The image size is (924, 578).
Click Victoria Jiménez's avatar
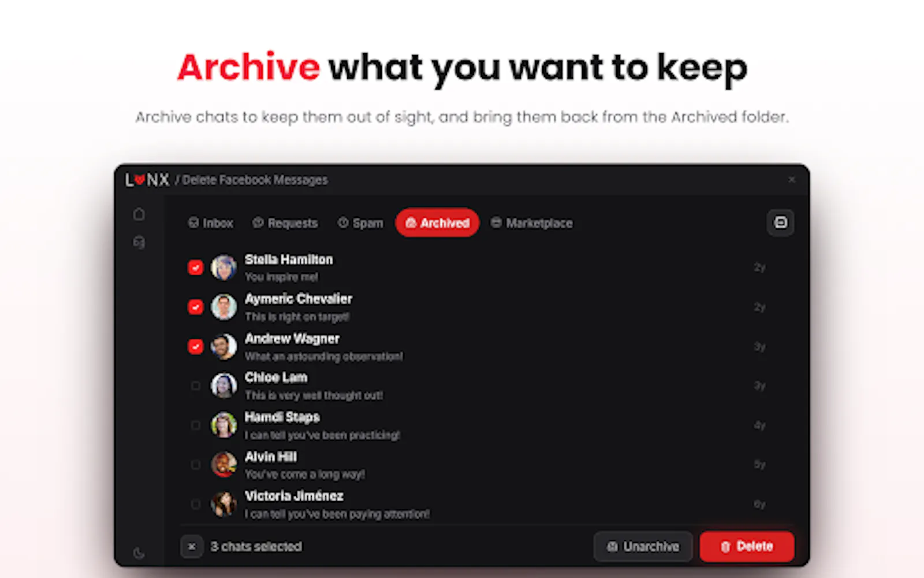(x=223, y=504)
